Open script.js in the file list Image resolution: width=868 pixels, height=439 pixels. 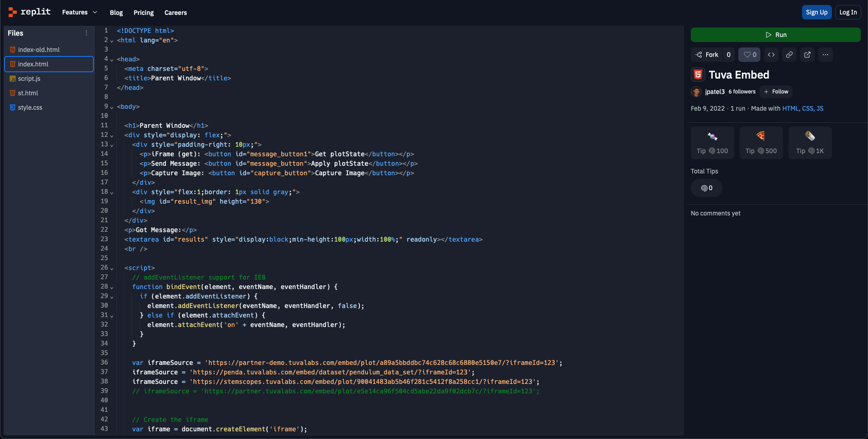[49, 79]
